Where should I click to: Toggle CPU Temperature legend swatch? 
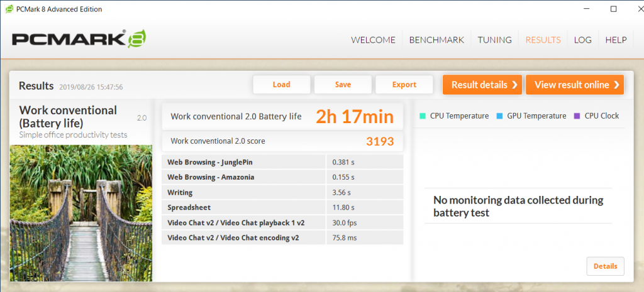coord(422,116)
